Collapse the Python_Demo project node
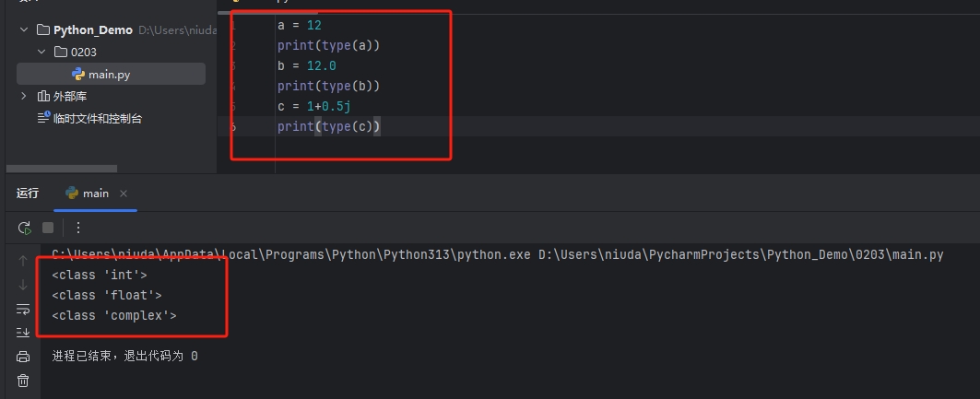980x399 pixels. (x=24, y=30)
